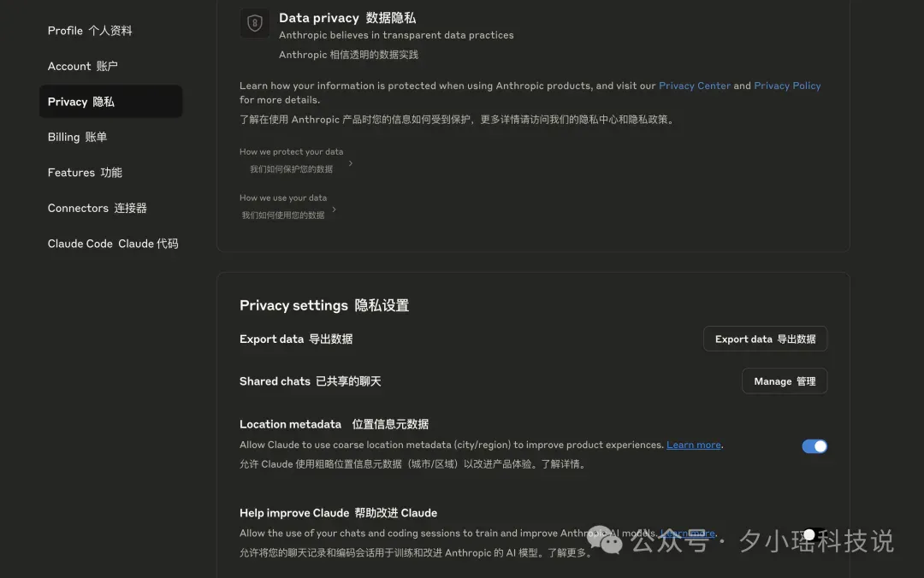Go to Billing settings
Screen dimensions: 924x578
click(77, 137)
